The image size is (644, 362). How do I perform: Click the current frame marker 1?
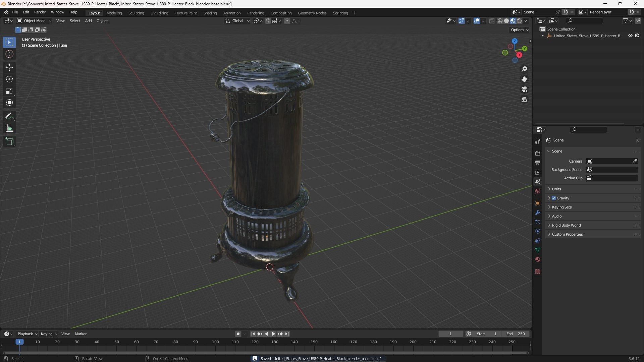(19, 342)
